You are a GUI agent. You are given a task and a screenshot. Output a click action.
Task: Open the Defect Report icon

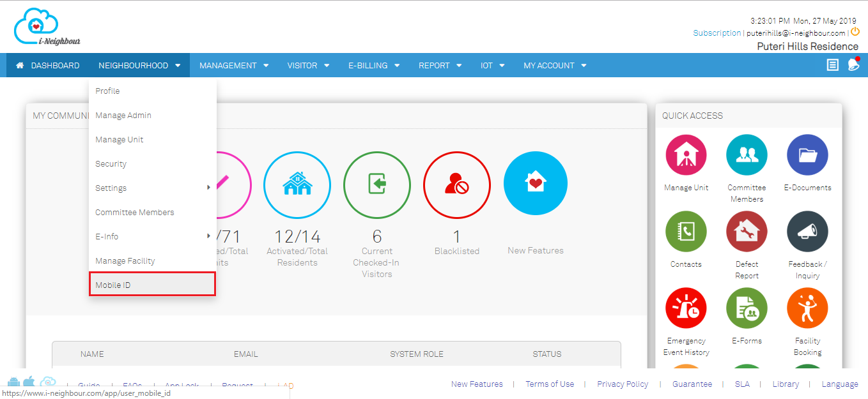click(x=747, y=231)
